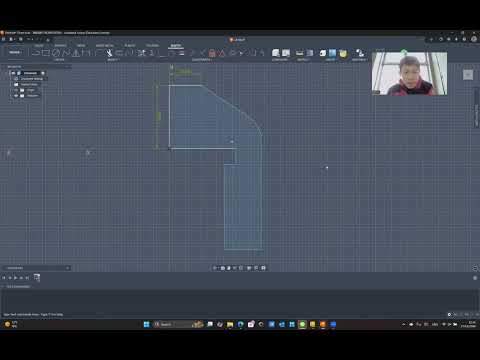Open Microsoft Edge from taskbar
Image resolution: width=480 pixels, height=360 pixels.
240,324
